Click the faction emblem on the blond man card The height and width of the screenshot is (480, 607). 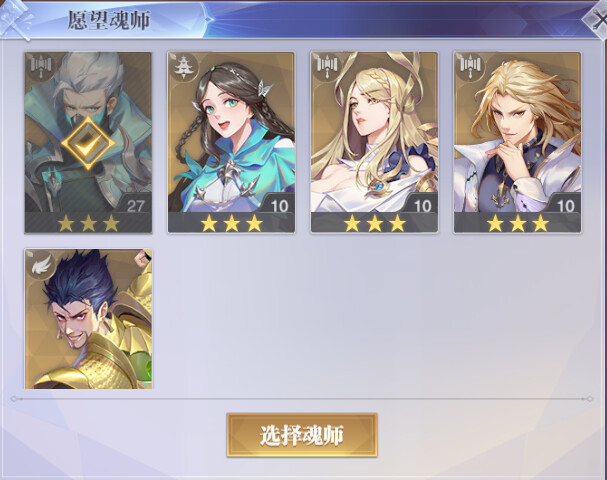point(470,67)
